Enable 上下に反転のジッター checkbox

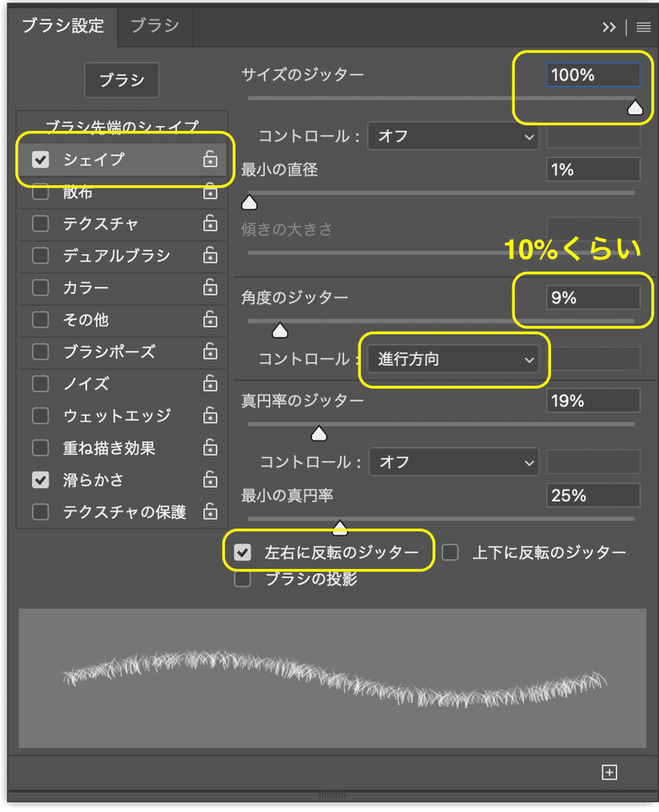[x=451, y=553]
